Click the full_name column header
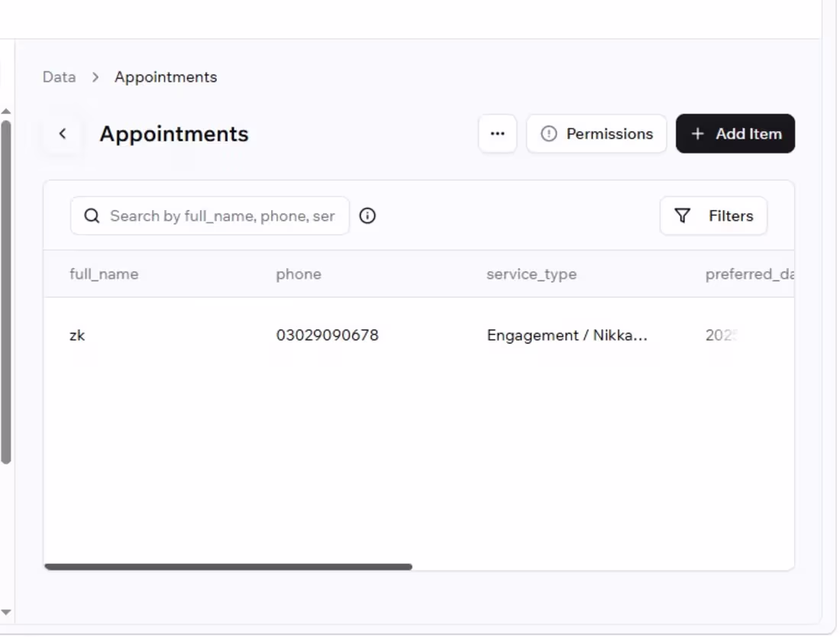The image size is (840, 637). pyautogui.click(x=104, y=274)
